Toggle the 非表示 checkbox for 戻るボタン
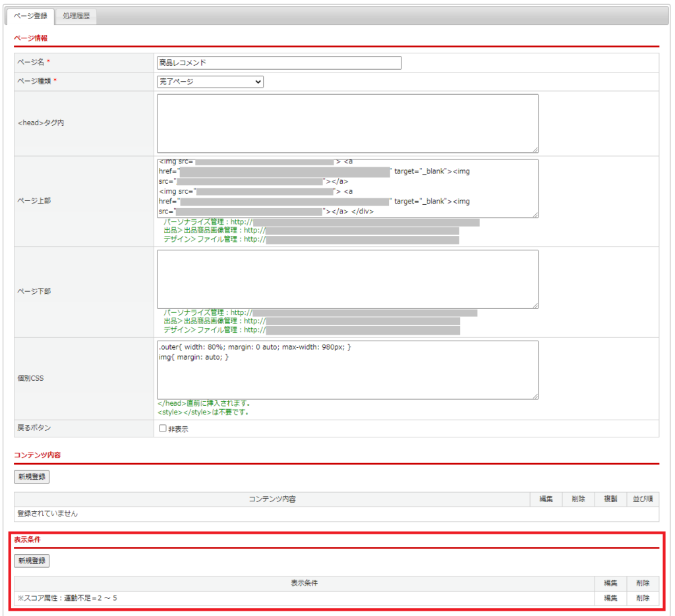Screen dimensions: 675x616 tap(163, 429)
